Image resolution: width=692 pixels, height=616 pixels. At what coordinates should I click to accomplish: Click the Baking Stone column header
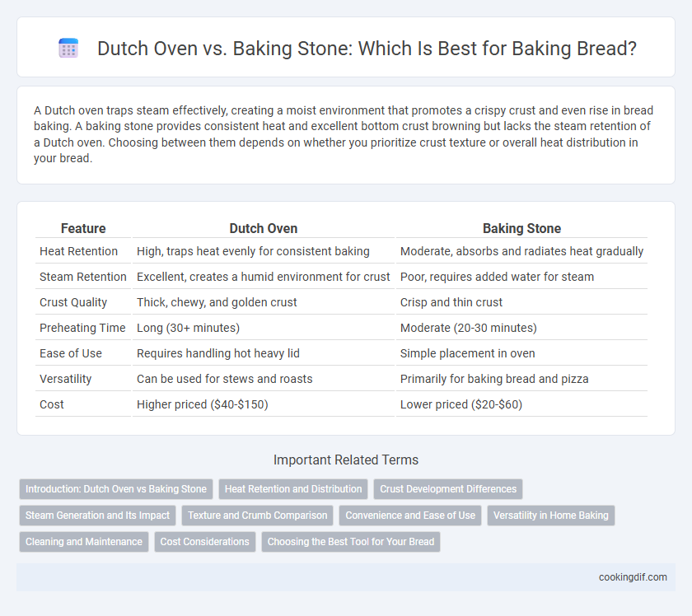[521, 229]
